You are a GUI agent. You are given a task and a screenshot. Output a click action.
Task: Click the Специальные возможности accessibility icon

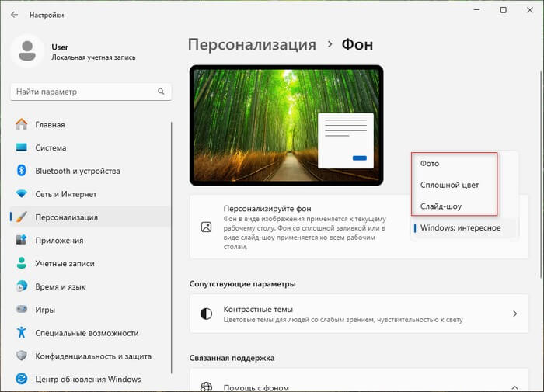click(x=22, y=333)
